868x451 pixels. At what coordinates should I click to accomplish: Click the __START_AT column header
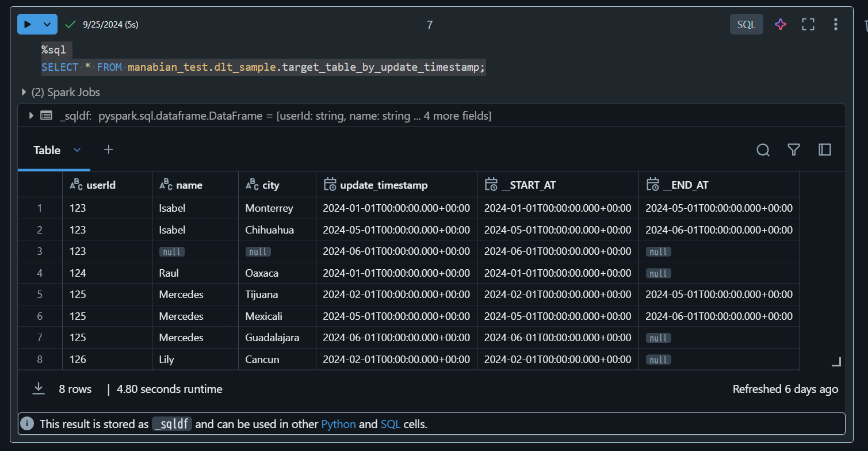tap(558, 185)
